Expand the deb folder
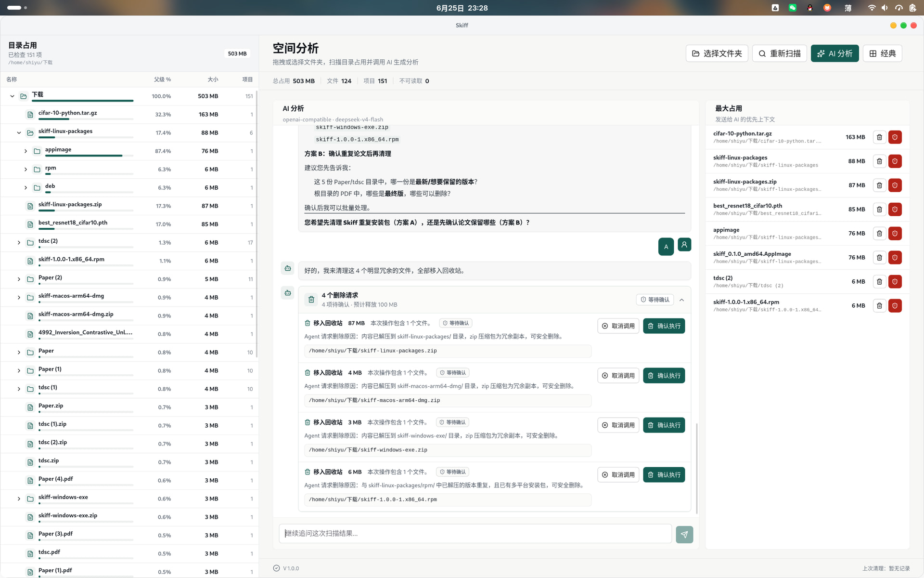The width and height of the screenshot is (924, 578). pos(26,188)
